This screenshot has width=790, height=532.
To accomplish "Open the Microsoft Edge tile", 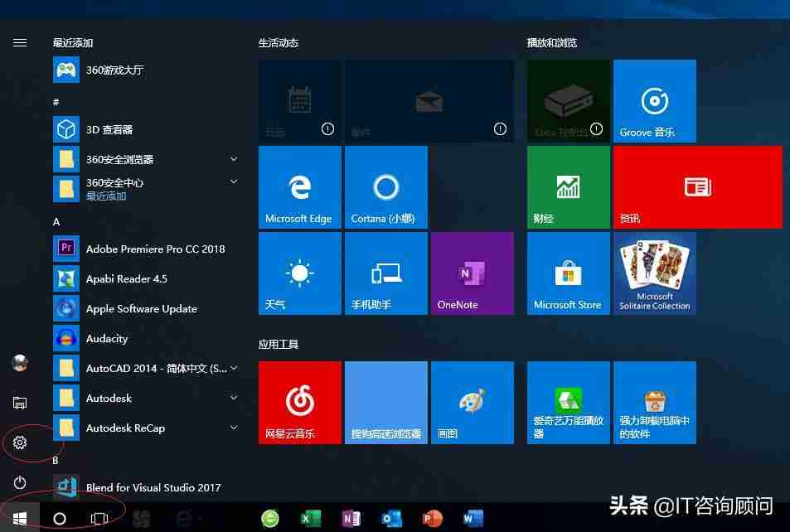I will coord(300,187).
